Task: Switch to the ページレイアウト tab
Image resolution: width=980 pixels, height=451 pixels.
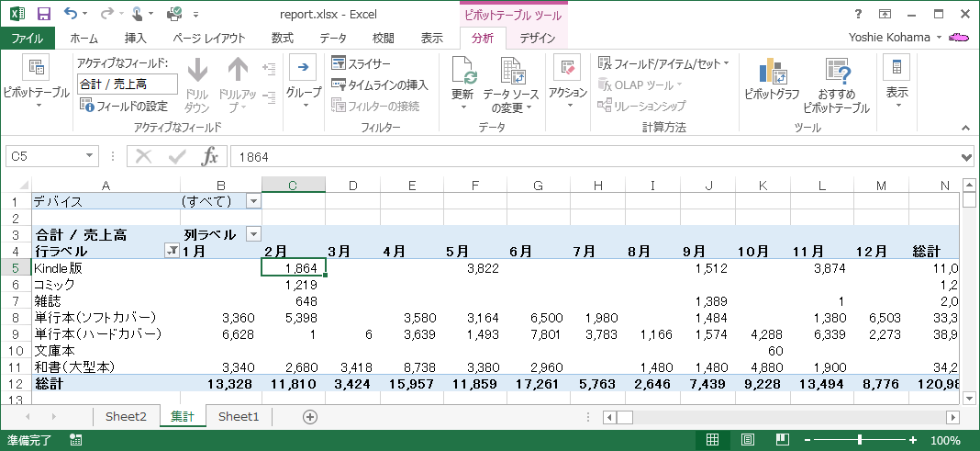Action: point(208,39)
